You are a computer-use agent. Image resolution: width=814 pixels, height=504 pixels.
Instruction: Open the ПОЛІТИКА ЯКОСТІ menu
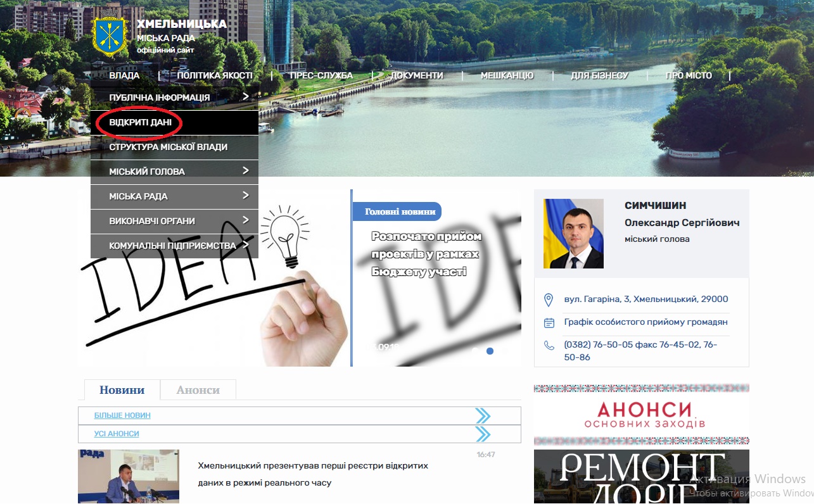click(215, 75)
